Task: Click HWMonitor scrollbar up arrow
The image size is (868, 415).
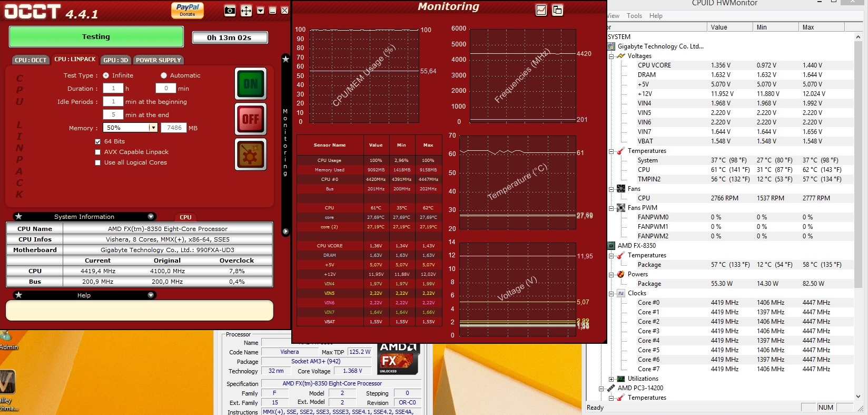Action: [x=858, y=37]
